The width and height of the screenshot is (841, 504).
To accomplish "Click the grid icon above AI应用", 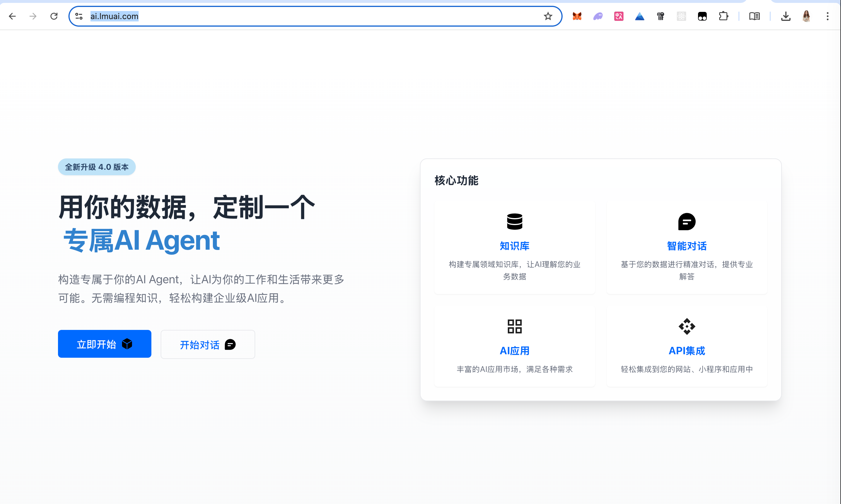I will pyautogui.click(x=514, y=326).
